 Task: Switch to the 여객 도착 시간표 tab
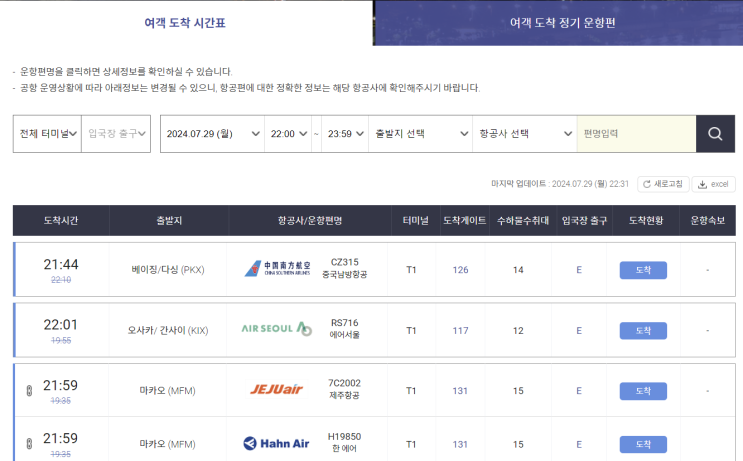pos(185,23)
